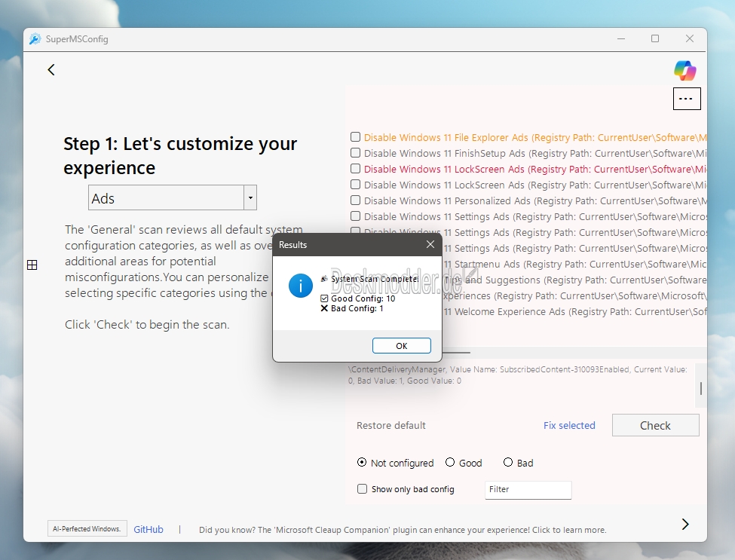Check Disable Windows 11 File Explorer Ads
The image size is (735, 560).
point(355,137)
